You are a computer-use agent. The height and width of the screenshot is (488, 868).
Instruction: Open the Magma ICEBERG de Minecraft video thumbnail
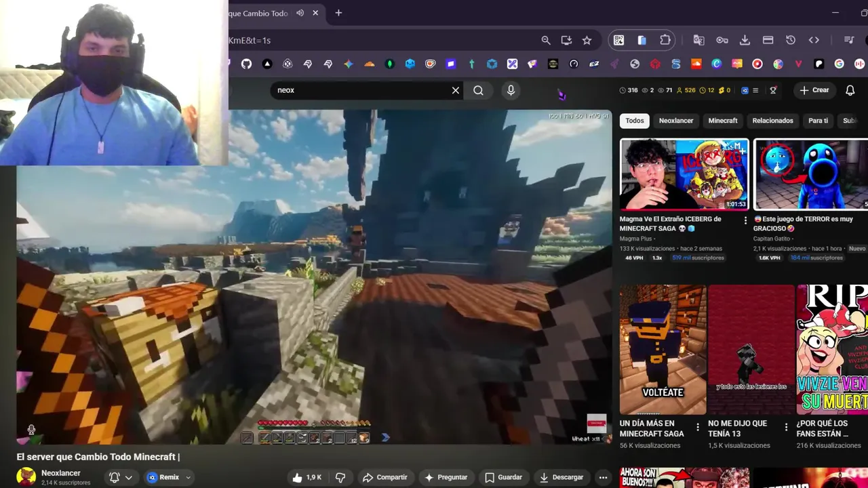pos(684,174)
